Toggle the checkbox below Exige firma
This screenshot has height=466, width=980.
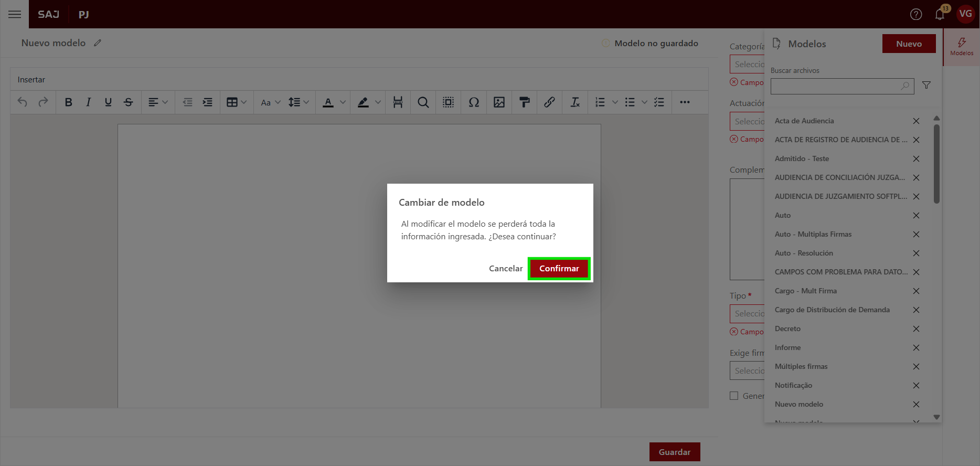click(x=734, y=396)
